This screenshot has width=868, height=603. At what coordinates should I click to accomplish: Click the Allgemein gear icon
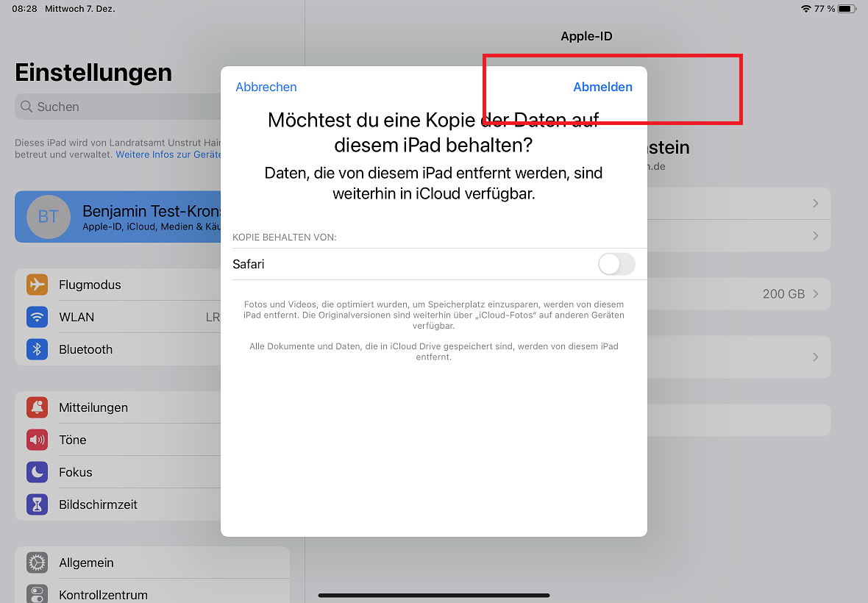pyautogui.click(x=37, y=563)
